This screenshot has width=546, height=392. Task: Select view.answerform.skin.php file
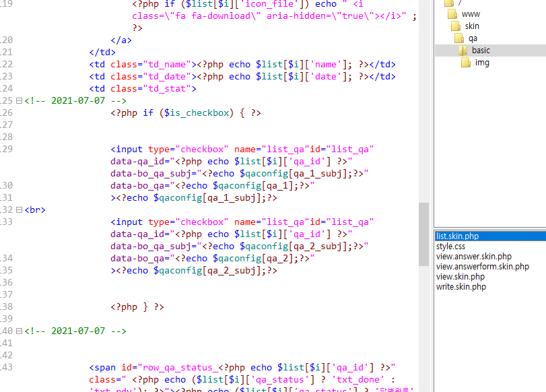click(x=482, y=267)
